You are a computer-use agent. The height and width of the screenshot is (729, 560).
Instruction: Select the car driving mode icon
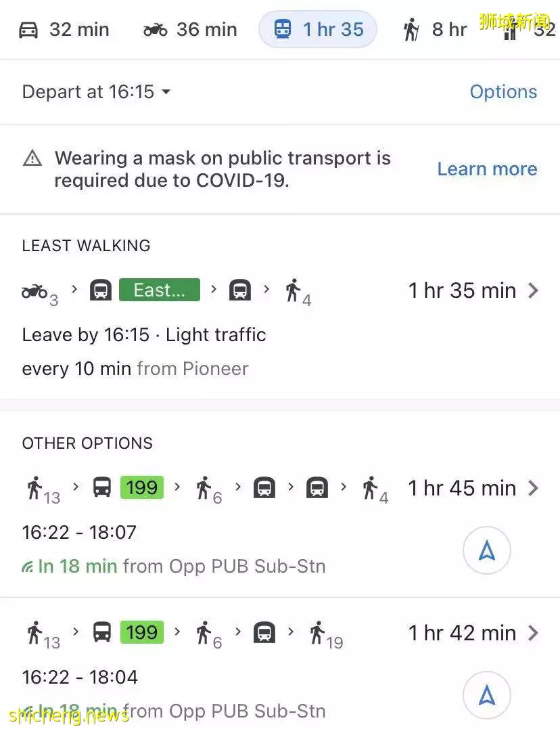coord(28,30)
